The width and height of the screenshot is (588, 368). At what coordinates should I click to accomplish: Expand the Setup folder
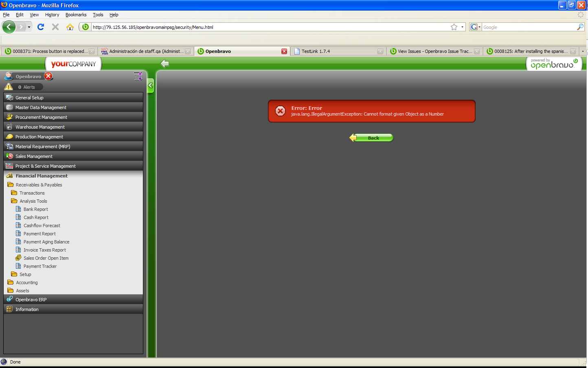[x=22, y=274]
